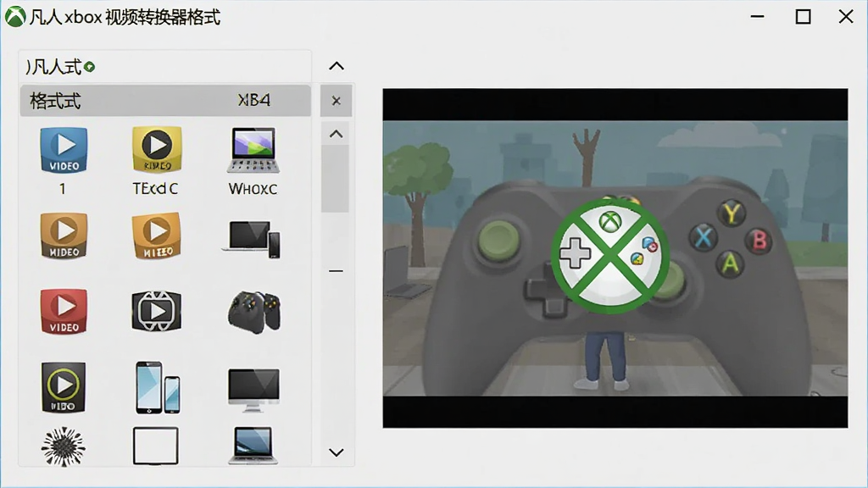Image resolution: width=868 pixels, height=488 pixels.
Task: Click the blue X button in preview
Action: point(703,238)
